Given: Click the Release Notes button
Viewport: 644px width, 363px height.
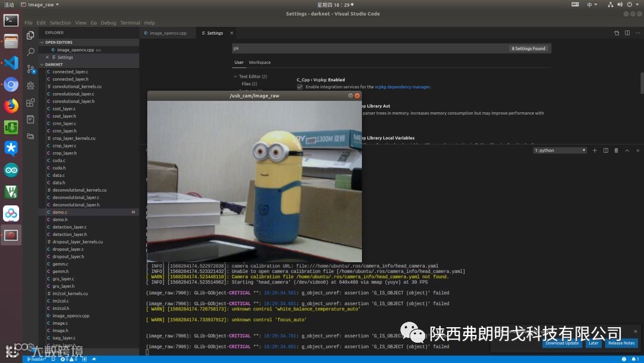Looking at the screenshot, I should click(621, 343).
